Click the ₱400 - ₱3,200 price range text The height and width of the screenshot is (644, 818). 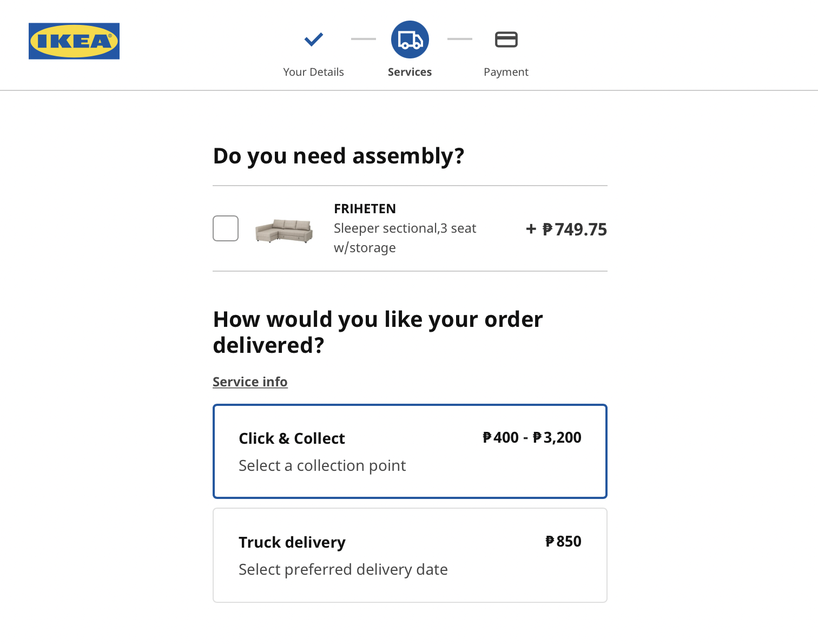(532, 438)
